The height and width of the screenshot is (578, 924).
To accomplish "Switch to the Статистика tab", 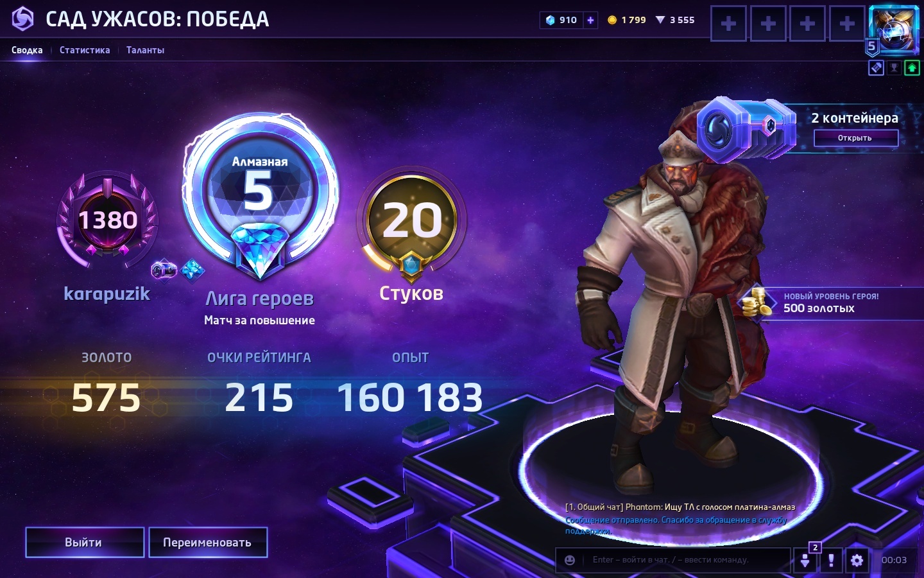I will [85, 50].
